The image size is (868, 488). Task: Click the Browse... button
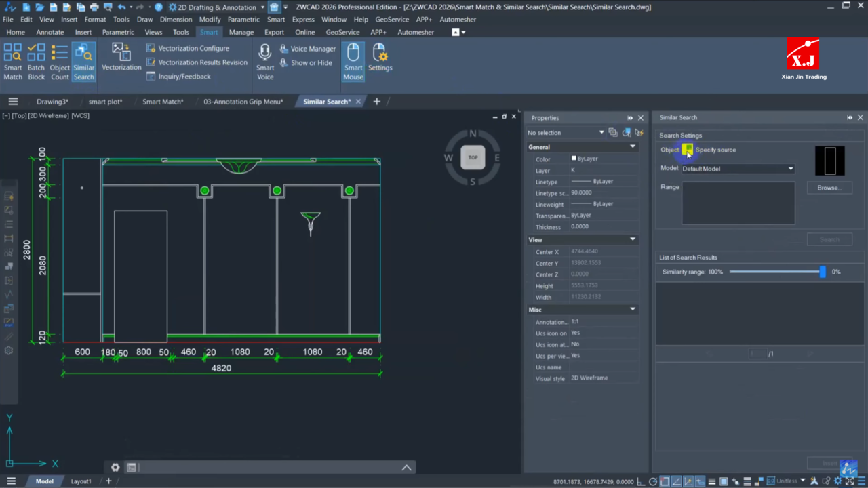(829, 188)
